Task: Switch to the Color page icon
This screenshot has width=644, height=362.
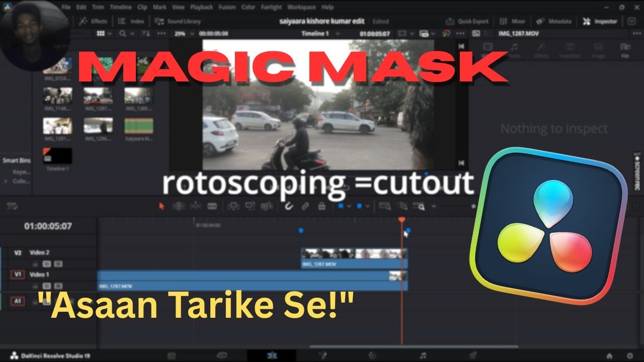Action: coord(373,355)
